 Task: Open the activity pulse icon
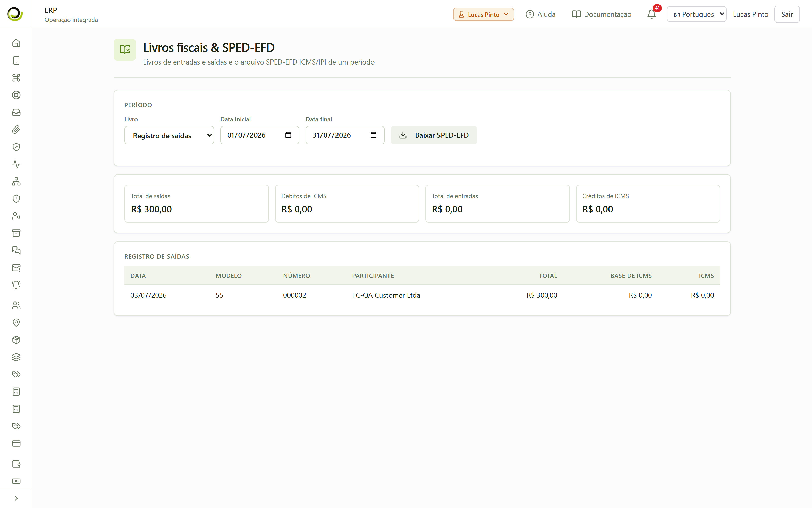(x=16, y=164)
